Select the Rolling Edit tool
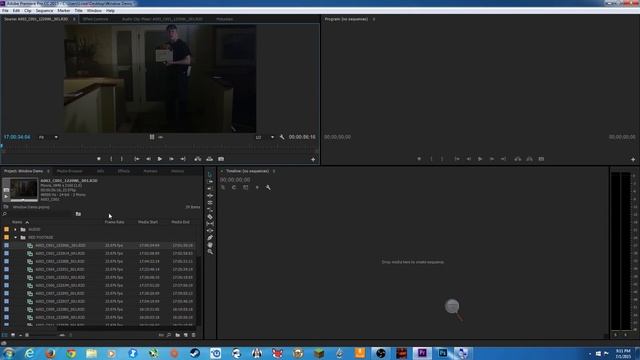Image resolution: width=640 pixels, height=360 pixels. (x=210, y=202)
